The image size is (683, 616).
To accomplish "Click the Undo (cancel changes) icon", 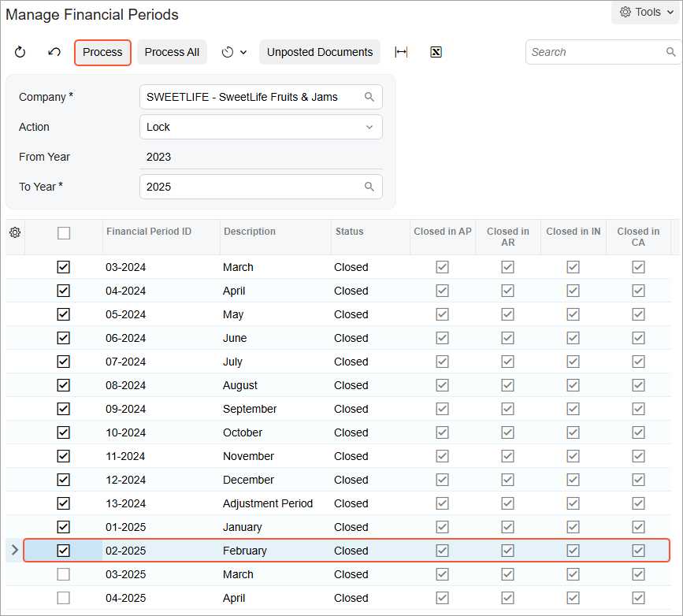I will click(54, 52).
